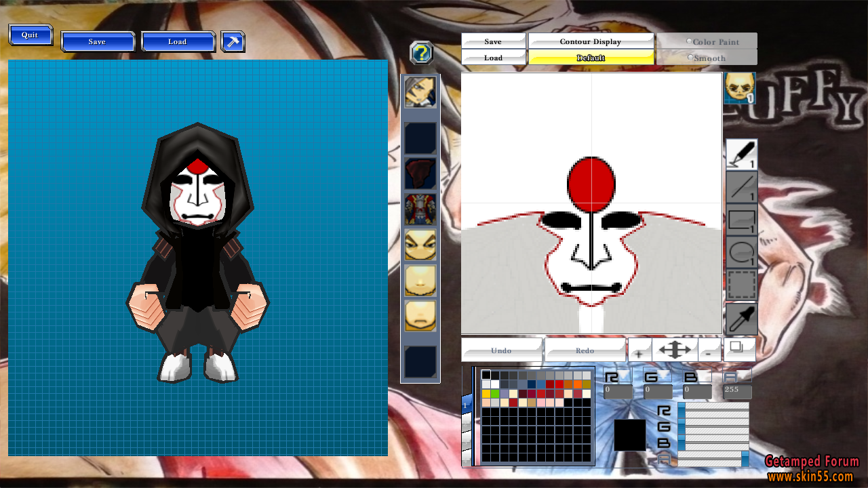The height and width of the screenshot is (488, 868).
Task: Pick the Eyedropper color sampler tool
Action: tap(741, 319)
